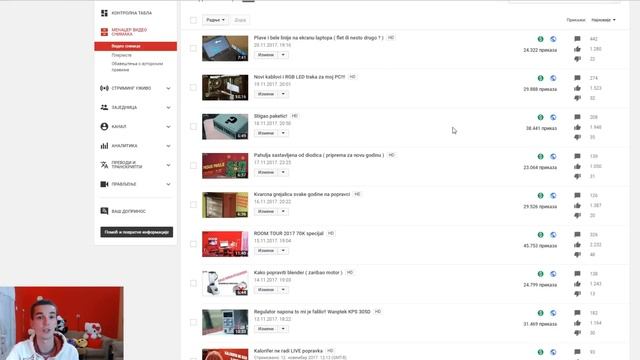
Task: Click the Help and feedback button
Action: [137, 232]
